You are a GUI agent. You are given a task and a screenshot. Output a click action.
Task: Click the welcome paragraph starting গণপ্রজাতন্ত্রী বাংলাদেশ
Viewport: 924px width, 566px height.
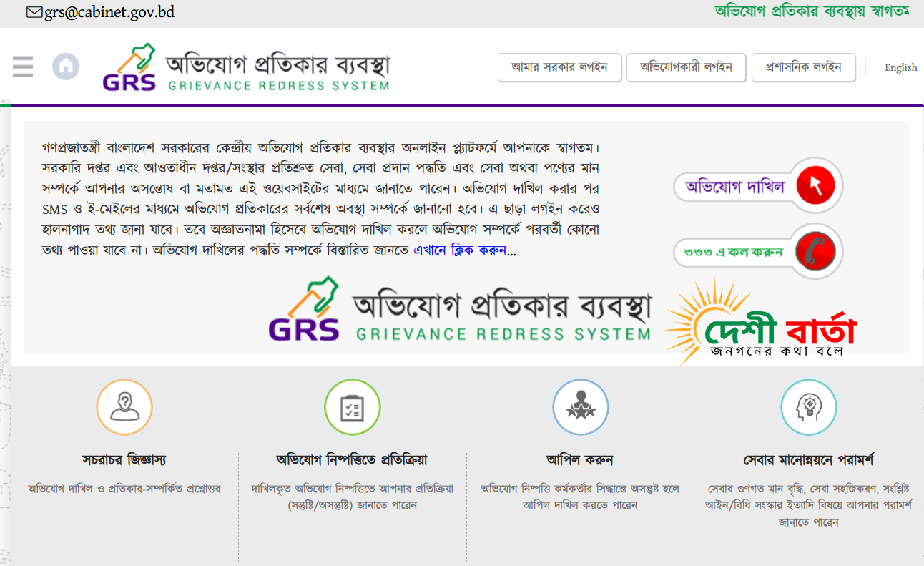(x=321, y=200)
